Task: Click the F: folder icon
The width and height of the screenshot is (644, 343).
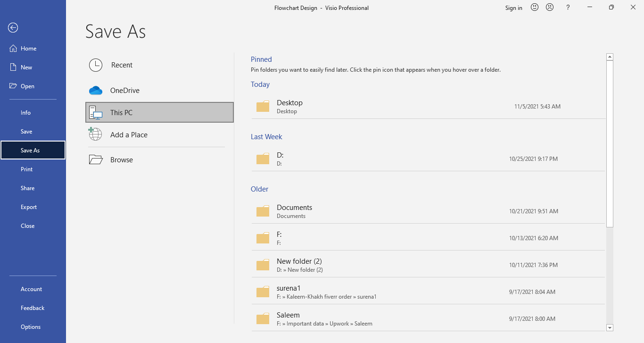Action: point(263,238)
